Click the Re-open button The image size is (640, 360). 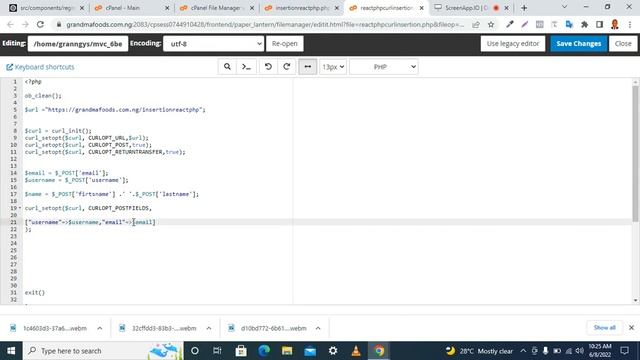284,43
